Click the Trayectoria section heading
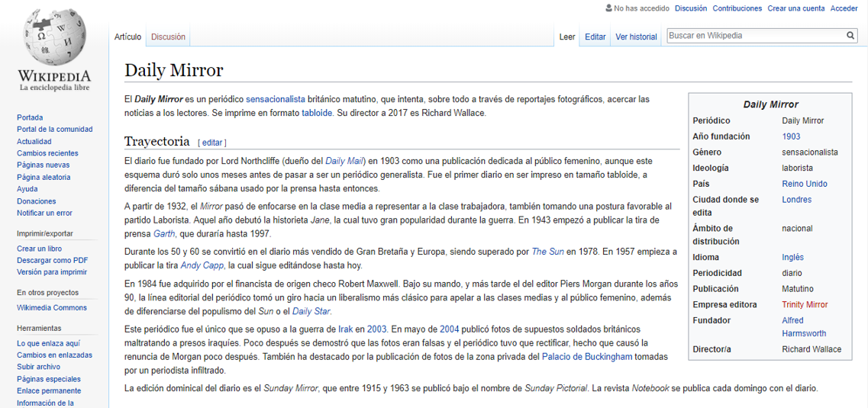This screenshot has width=868, height=408. coord(157,141)
